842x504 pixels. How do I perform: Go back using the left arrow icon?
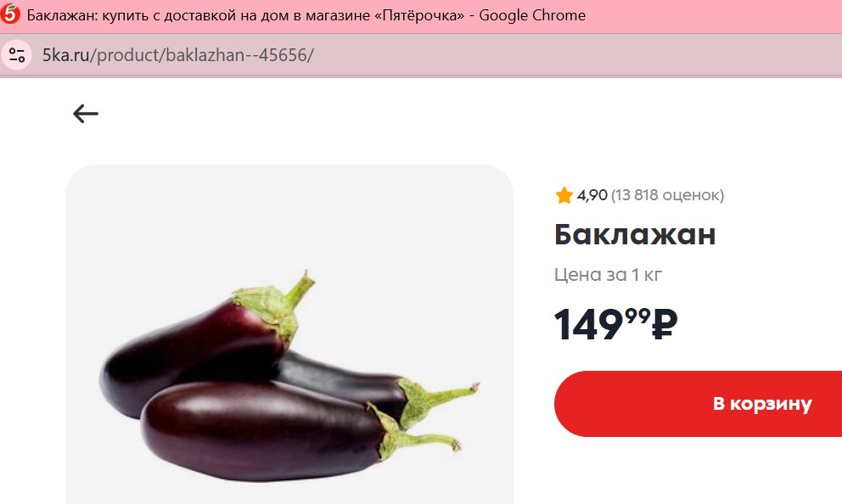86,113
